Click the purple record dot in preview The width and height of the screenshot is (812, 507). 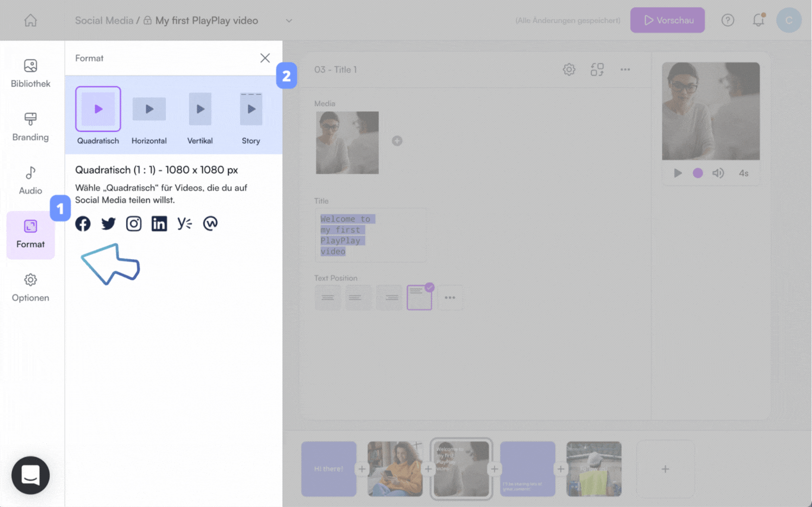point(698,173)
